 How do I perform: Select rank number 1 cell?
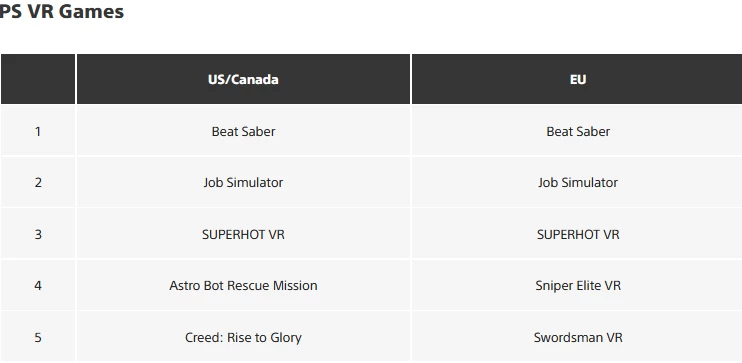click(x=38, y=131)
